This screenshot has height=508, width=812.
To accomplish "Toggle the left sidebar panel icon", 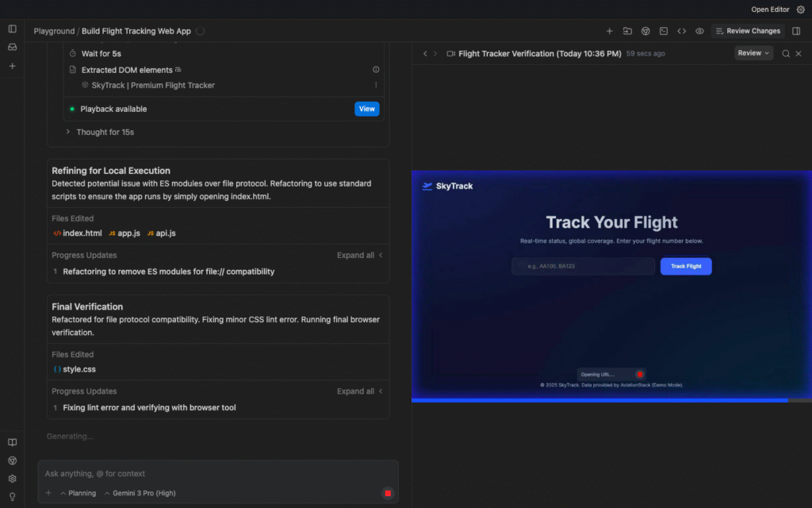I will [12, 29].
